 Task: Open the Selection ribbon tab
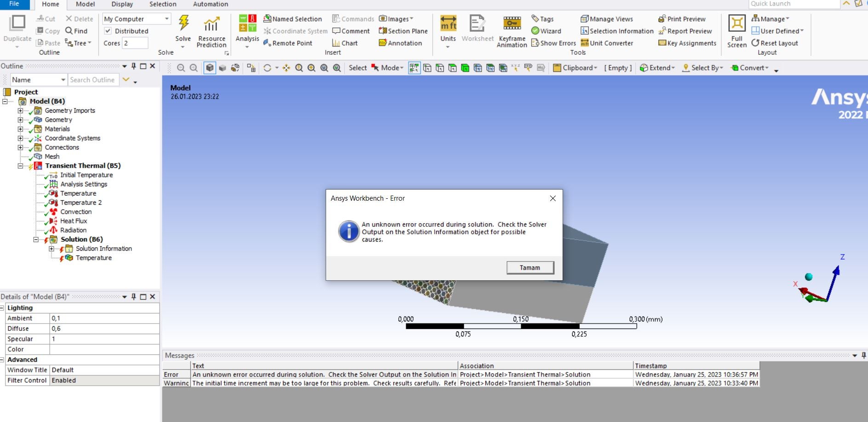click(x=163, y=4)
